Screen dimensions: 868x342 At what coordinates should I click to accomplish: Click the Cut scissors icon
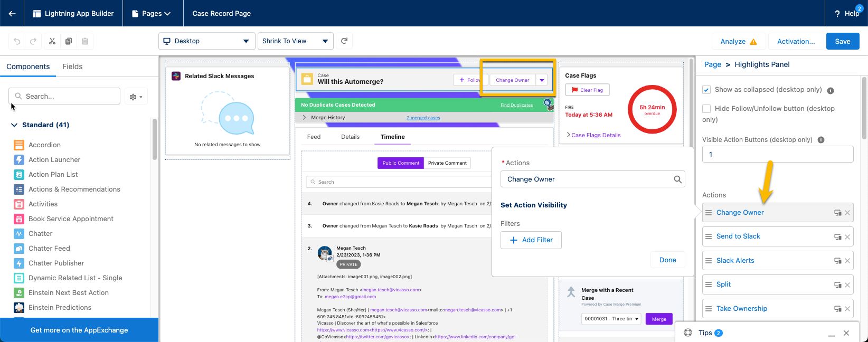coord(52,41)
